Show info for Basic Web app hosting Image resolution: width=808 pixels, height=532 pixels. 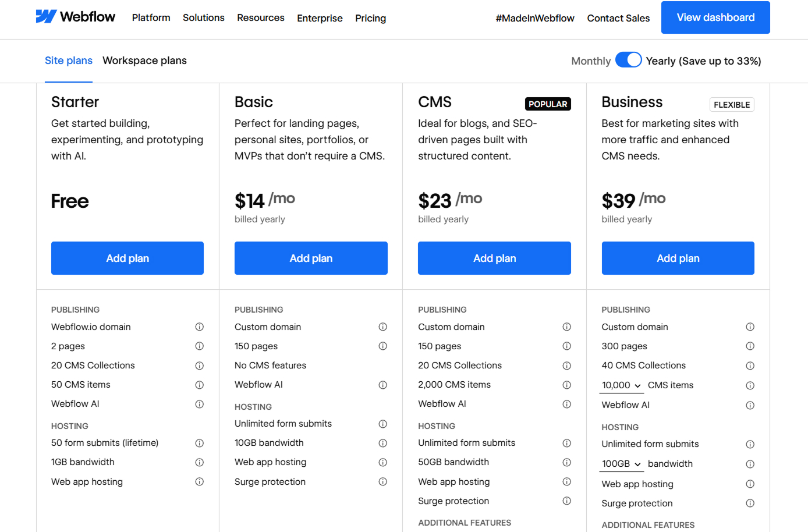[x=383, y=462]
